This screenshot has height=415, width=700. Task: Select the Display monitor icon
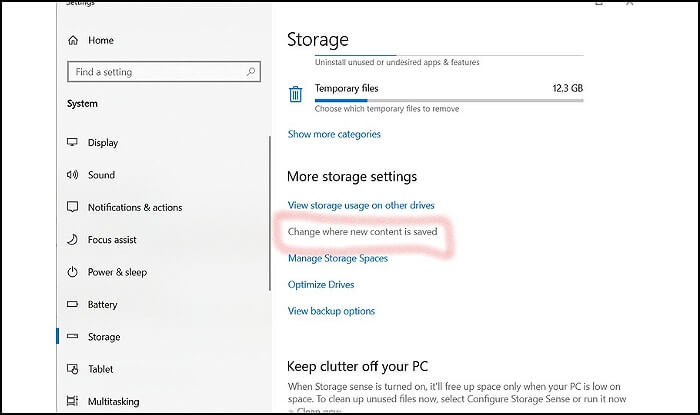[73, 143]
